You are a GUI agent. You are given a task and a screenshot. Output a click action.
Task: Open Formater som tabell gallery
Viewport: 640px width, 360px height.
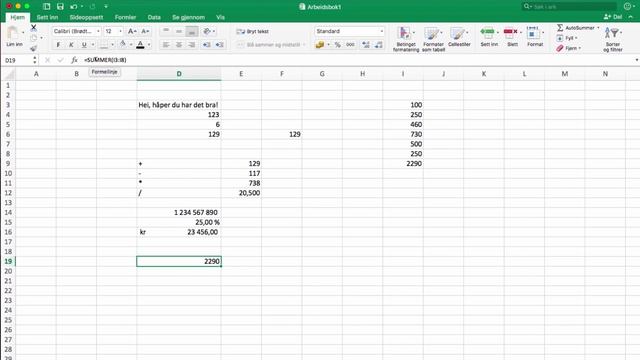click(x=433, y=39)
